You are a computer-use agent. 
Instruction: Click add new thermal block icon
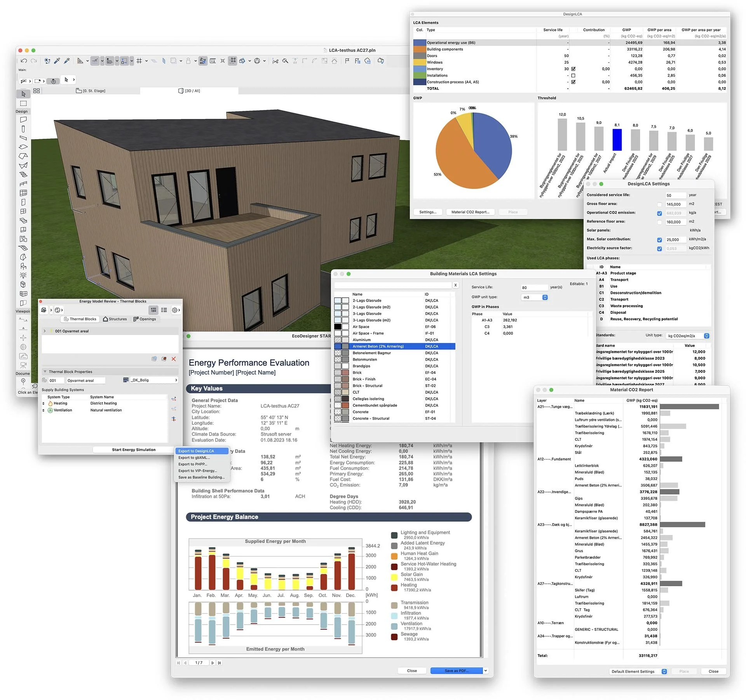(x=154, y=359)
